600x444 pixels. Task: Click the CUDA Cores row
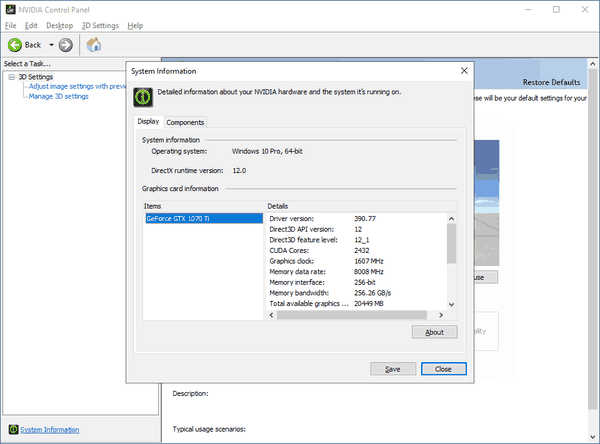pos(356,251)
